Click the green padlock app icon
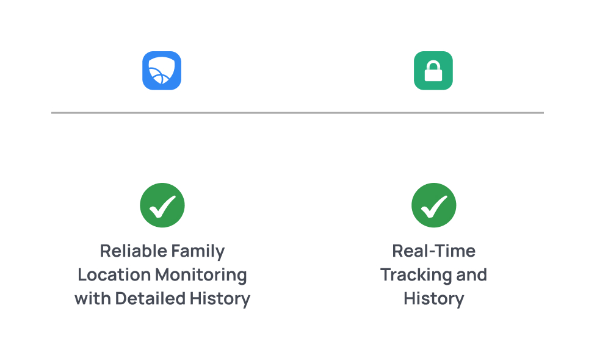The width and height of the screenshot is (597, 364). [433, 71]
